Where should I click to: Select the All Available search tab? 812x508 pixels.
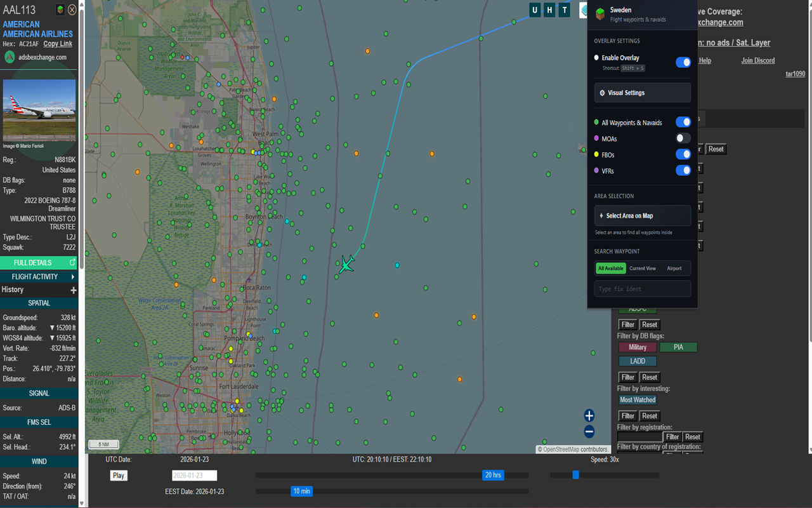pos(610,269)
